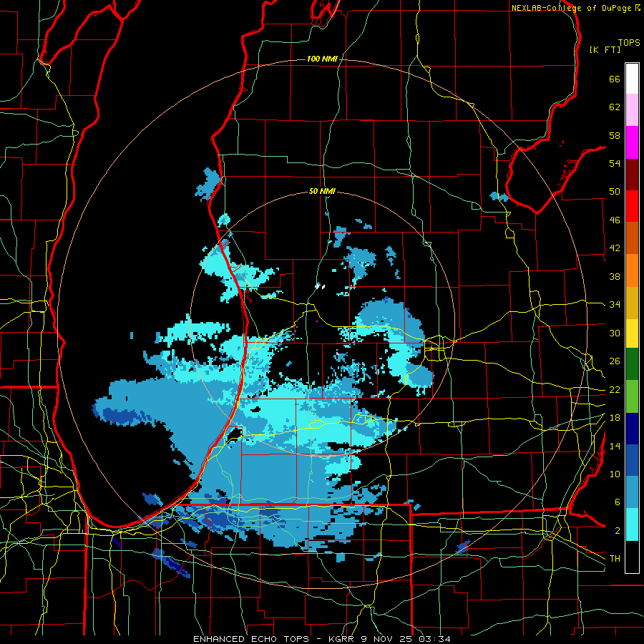Pick the light blue legend swatch
The image size is (644, 644).
tap(632, 492)
